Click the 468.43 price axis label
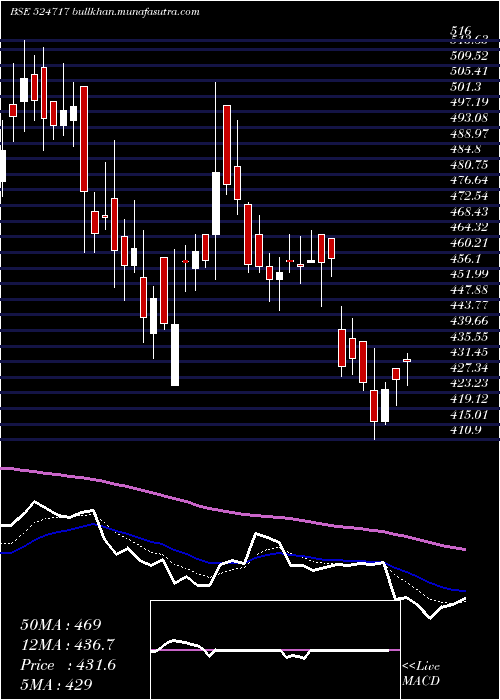The height and width of the screenshot is (700, 500). [470, 212]
